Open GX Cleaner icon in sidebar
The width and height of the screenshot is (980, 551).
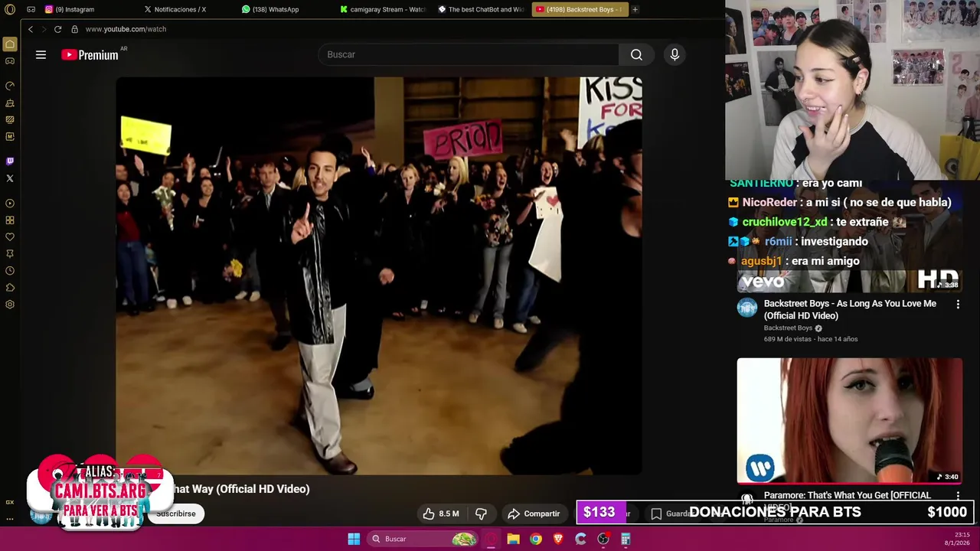click(x=10, y=103)
